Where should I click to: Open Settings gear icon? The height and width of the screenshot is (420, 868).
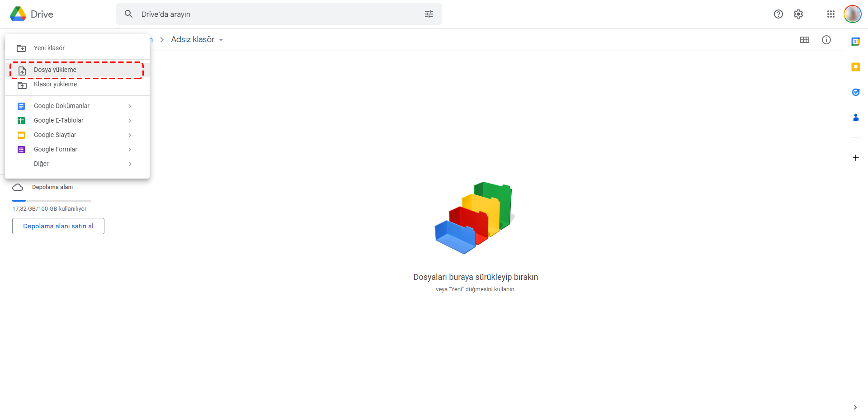[798, 14]
